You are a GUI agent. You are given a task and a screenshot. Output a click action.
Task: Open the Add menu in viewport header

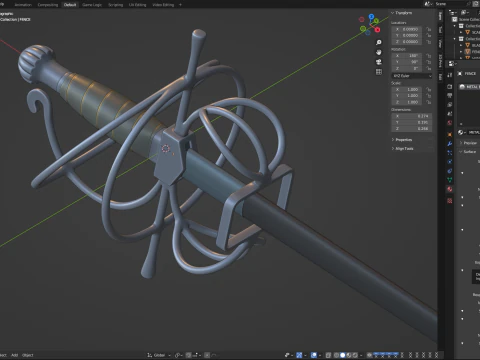(x=14, y=355)
